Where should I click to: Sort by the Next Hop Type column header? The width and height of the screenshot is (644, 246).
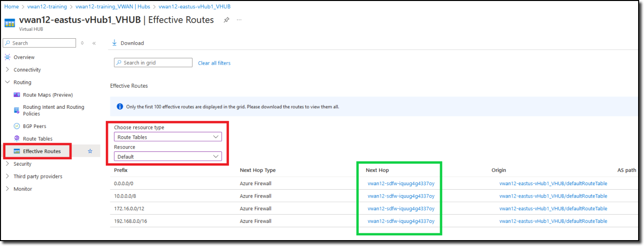coord(257,170)
